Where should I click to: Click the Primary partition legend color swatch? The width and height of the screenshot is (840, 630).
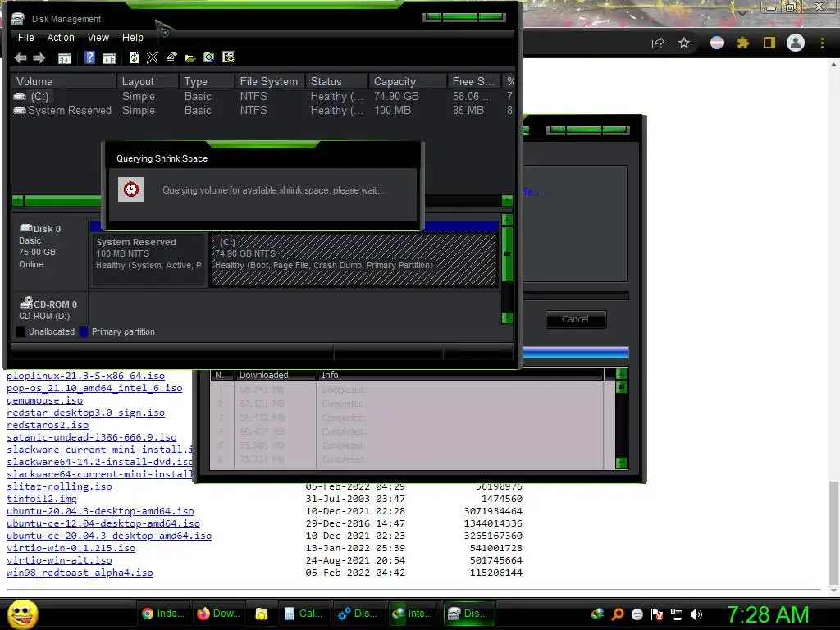tap(84, 331)
